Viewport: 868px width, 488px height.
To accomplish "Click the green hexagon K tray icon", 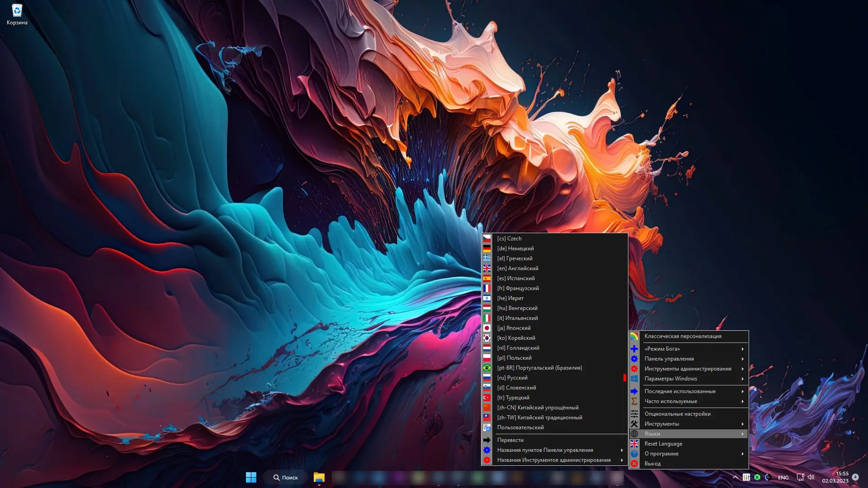I will 757,477.
